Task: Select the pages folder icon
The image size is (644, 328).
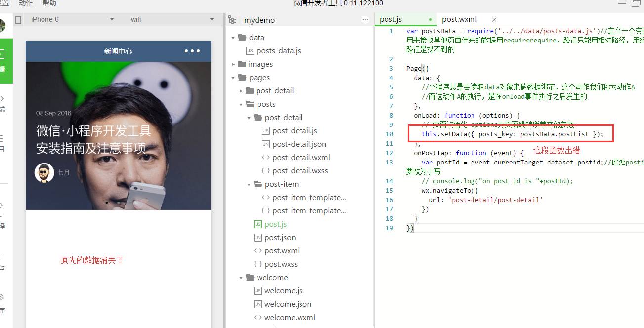Action: 242,77
